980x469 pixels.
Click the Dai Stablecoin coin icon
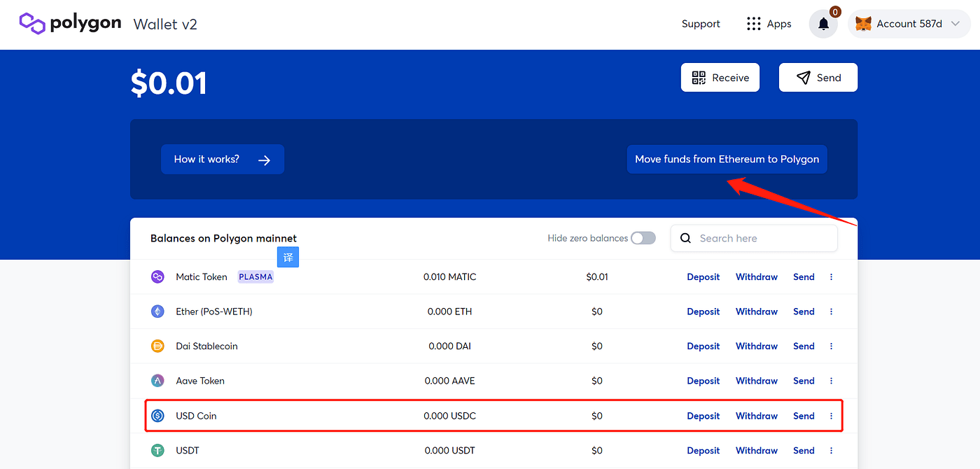pos(157,346)
